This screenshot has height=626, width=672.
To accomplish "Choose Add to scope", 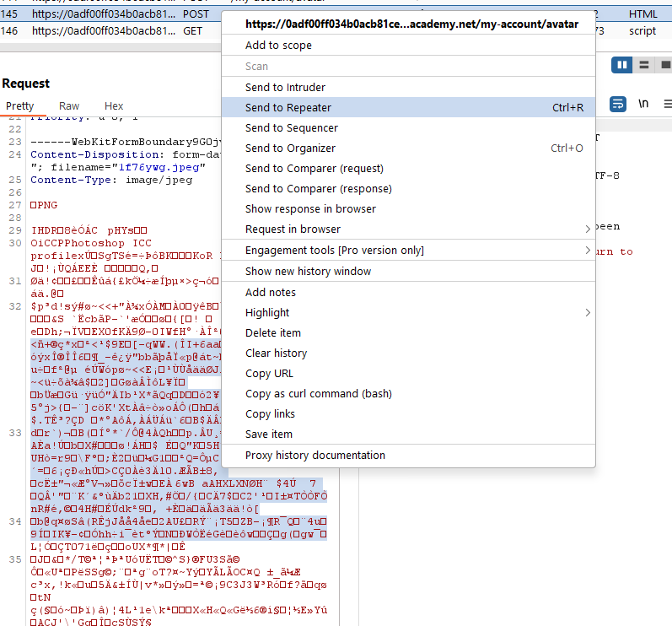I will click(x=408, y=45).
